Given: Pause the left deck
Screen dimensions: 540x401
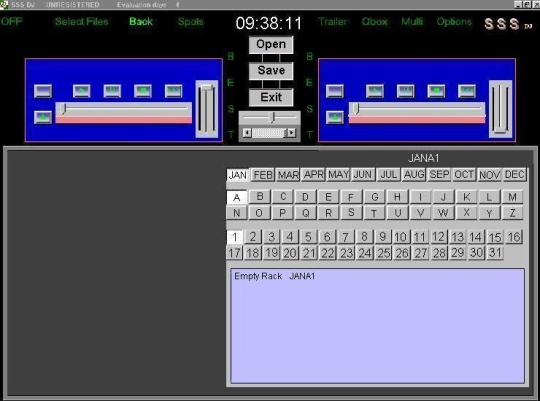Looking at the screenshot, I should pos(112,91).
